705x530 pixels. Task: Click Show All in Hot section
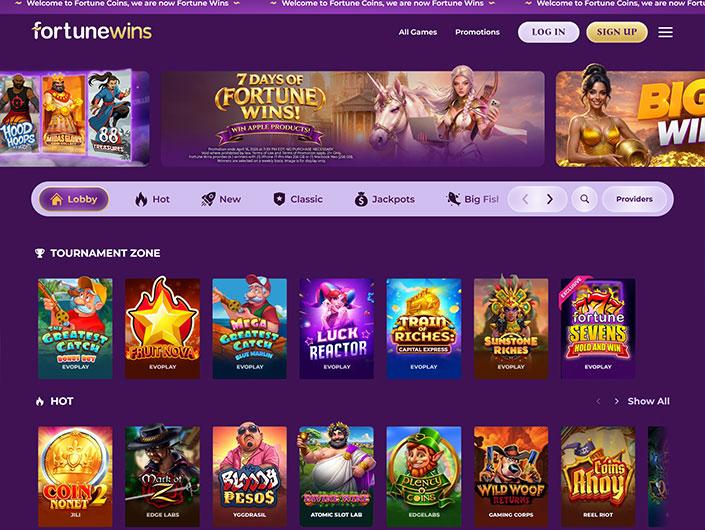pos(648,401)
